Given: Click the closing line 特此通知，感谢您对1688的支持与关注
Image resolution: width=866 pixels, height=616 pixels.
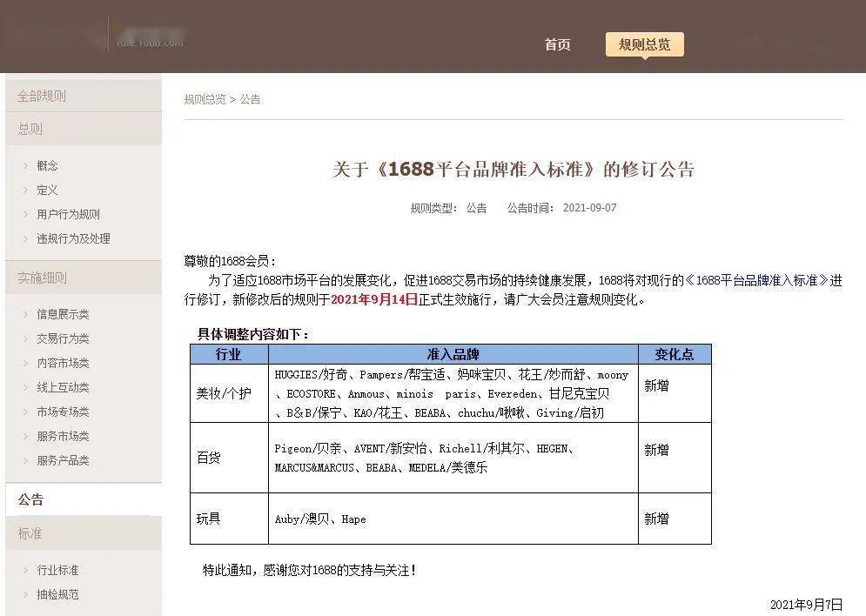Looking at the screenshot, I should click(309, 570).
